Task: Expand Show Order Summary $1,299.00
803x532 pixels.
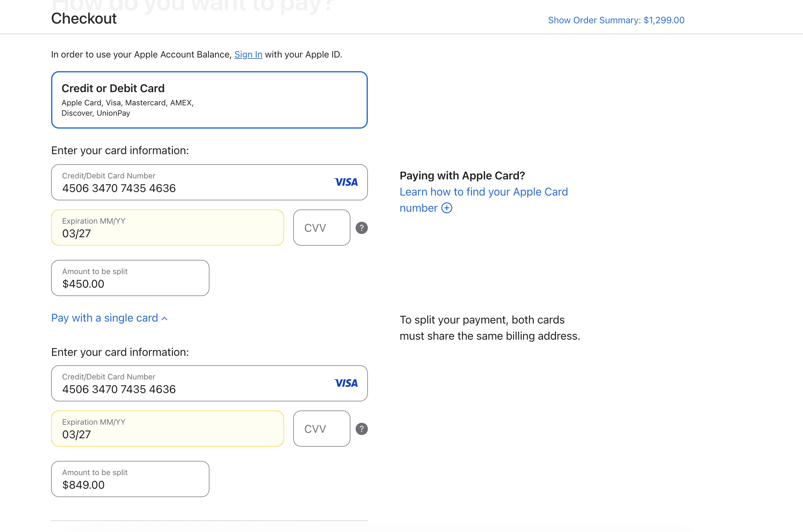Action: coord(616,20)
